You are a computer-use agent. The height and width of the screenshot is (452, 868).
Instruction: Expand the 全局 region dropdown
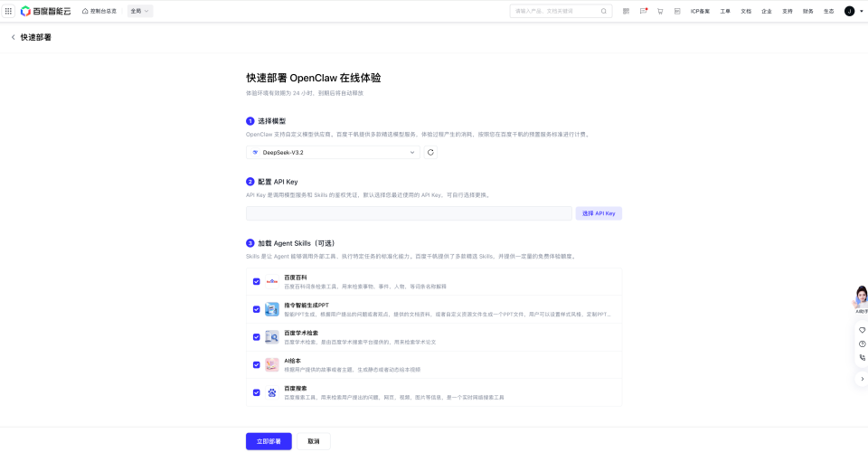coord(139,11)
